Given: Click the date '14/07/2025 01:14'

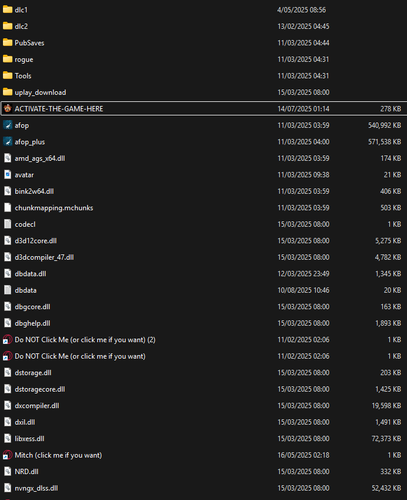Looking at the screenshot, I should tap(303, 109).
